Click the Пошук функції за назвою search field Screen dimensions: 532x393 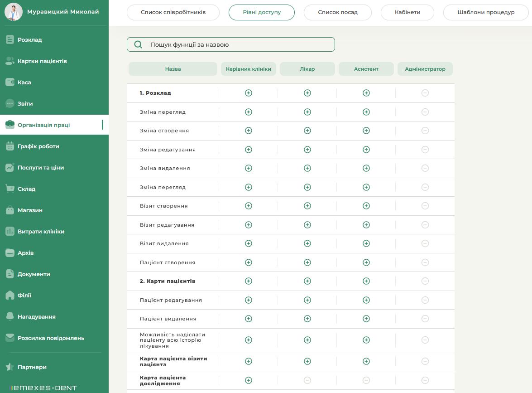tap(231, 44)
